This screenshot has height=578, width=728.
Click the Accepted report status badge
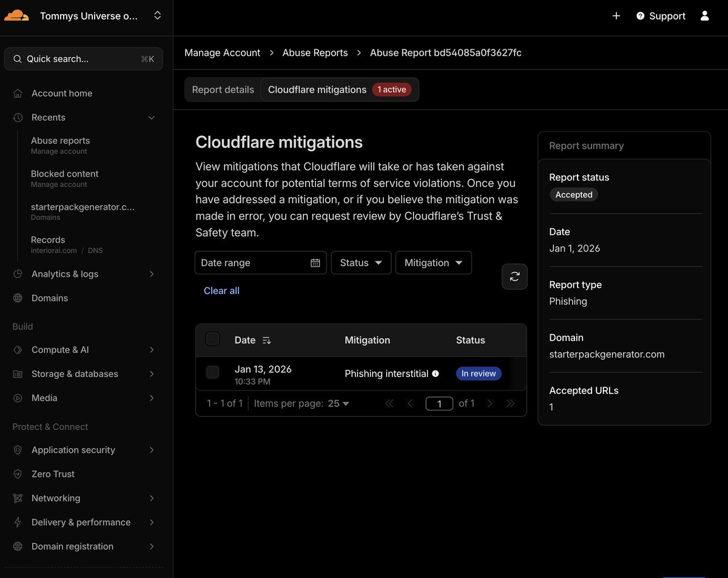(x=574, y=195)
